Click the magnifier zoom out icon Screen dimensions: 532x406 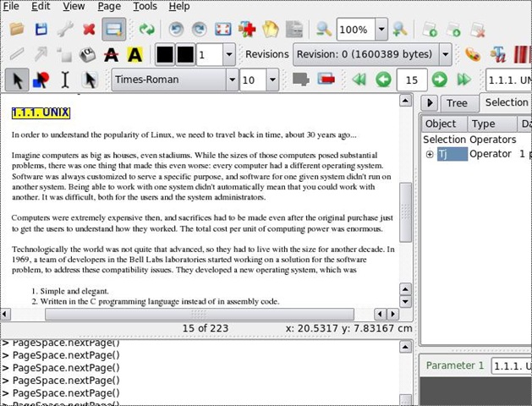tap(324, 29)
